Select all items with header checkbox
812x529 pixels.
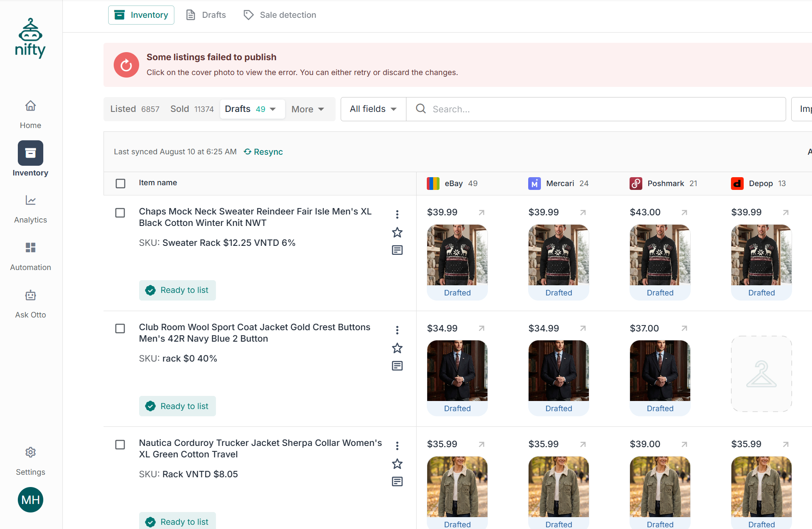pyautogui.click(x=120, y=183)
